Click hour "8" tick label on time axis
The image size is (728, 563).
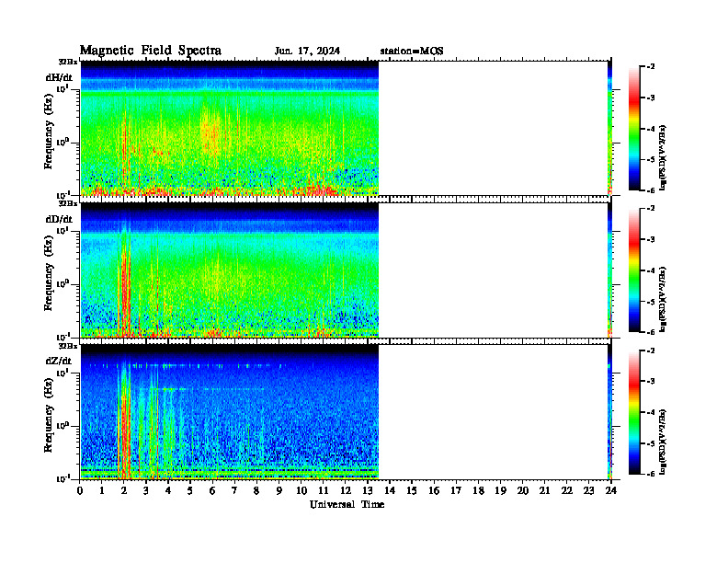coord(256,490)
